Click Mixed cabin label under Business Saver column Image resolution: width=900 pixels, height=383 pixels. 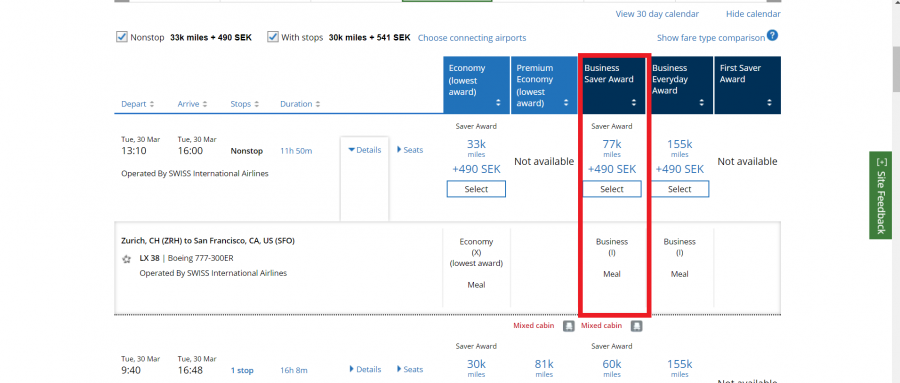pos(602,326)
